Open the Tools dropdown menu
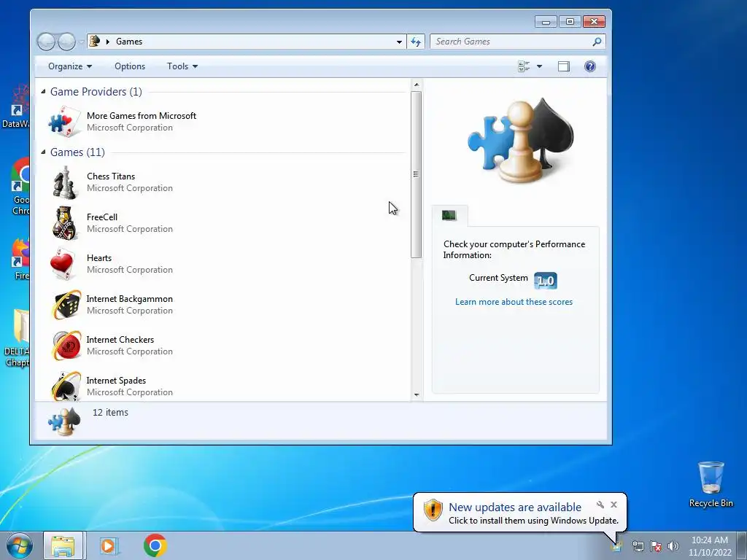This screenshot has height=560, width=747. [x=182, y=66]
